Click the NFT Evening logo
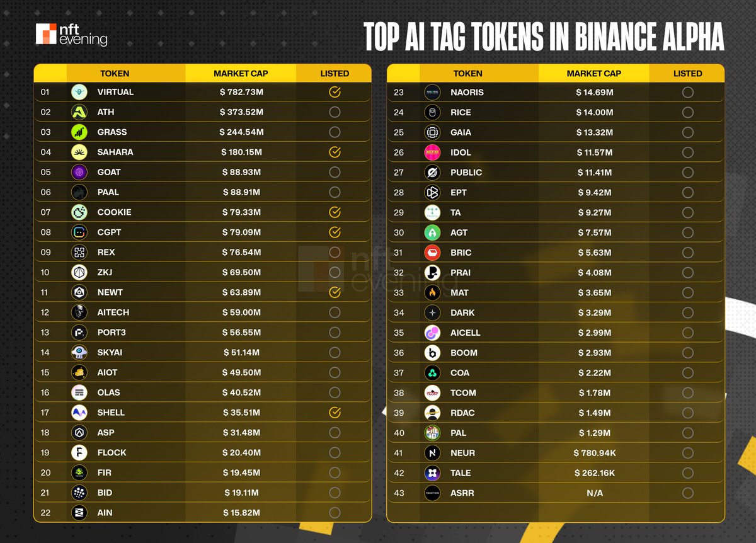The image size is (756, 543). coord(71,35)
